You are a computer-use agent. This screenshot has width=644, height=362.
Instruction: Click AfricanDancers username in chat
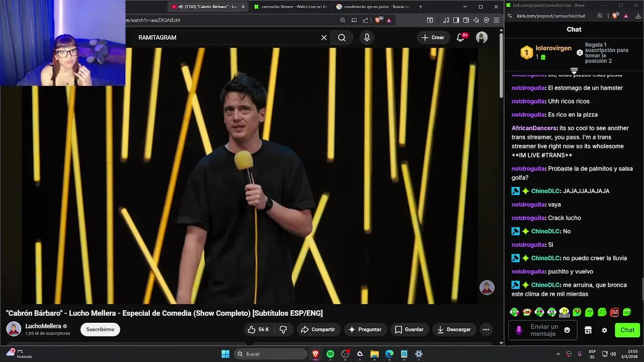click(534, 128)
